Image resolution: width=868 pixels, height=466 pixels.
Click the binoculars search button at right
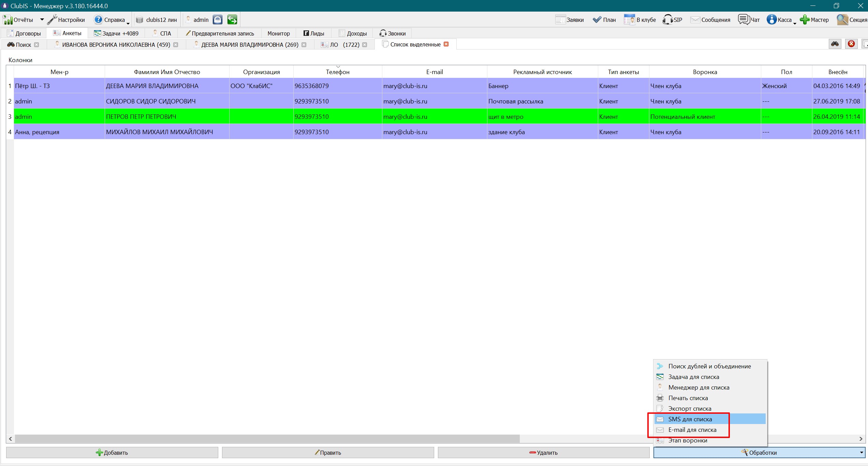(835, 44)
